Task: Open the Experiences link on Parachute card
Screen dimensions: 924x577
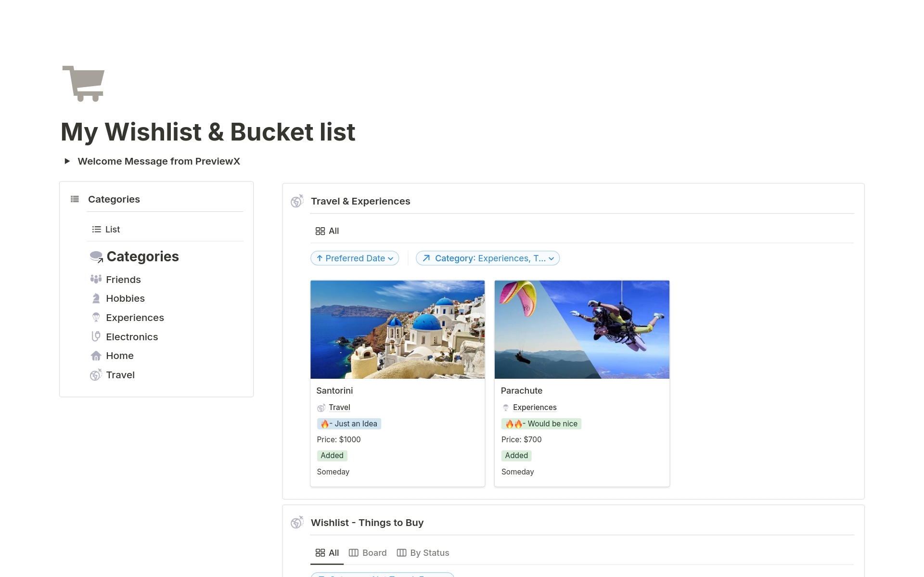Action: [534, 407]
